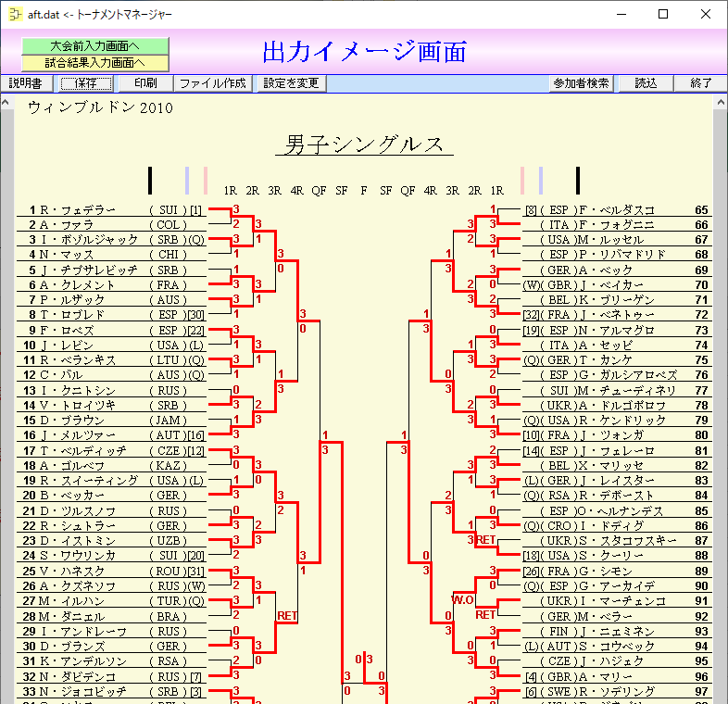Click 設定を変更 to change settings
Viewport: 728px width, 704px height.
pos(291,83)
